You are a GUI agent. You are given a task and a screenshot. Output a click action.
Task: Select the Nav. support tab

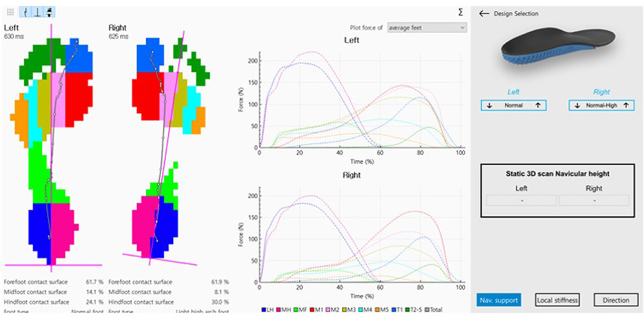498,300
